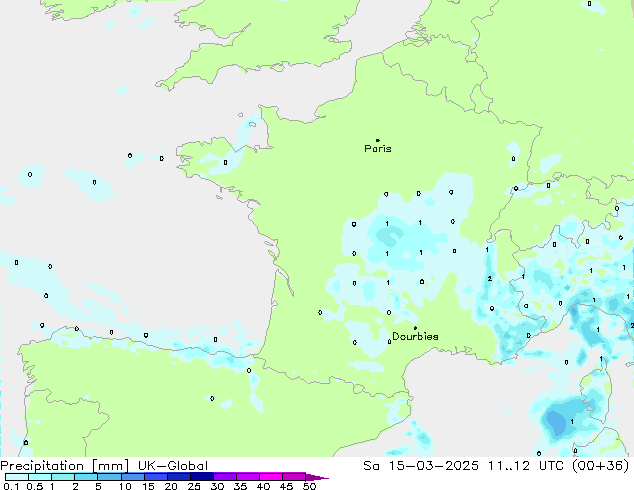The height and width of the screenshot is (490, 634).
Task: Select the Dourbies location dot marker
Action: click(415, 328)
